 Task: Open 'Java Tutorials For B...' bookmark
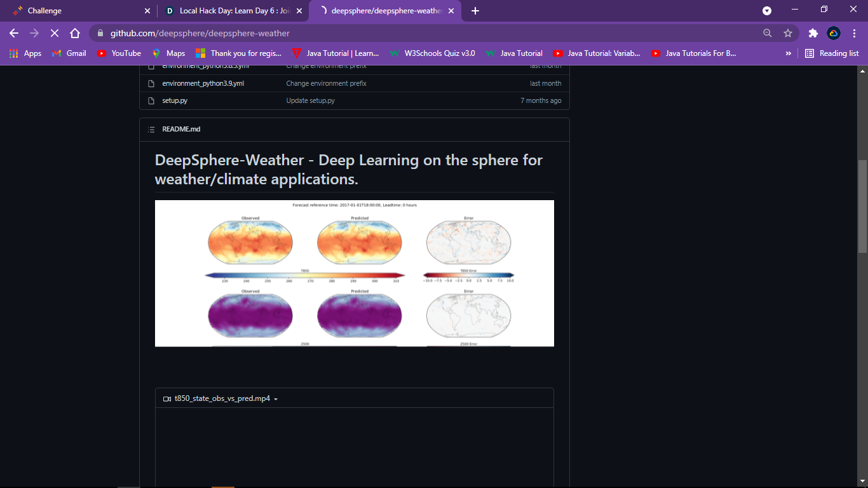(694, 53)
